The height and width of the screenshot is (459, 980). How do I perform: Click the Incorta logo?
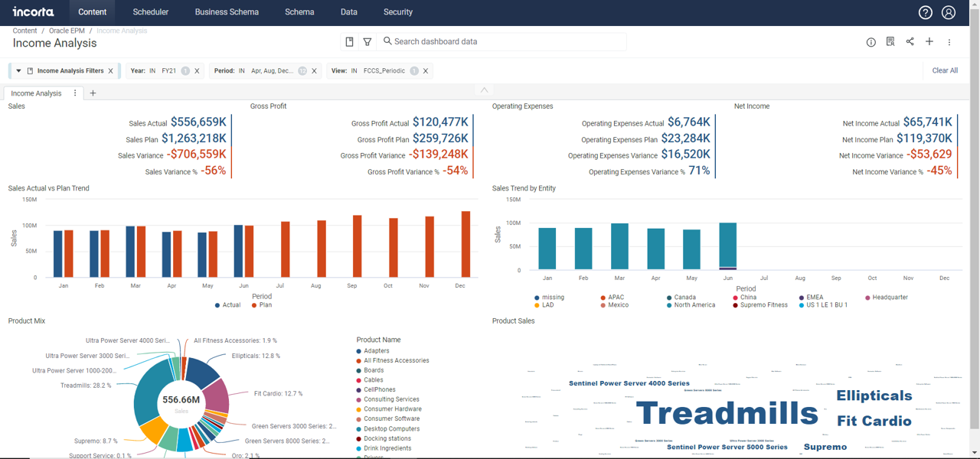(33, 12)
